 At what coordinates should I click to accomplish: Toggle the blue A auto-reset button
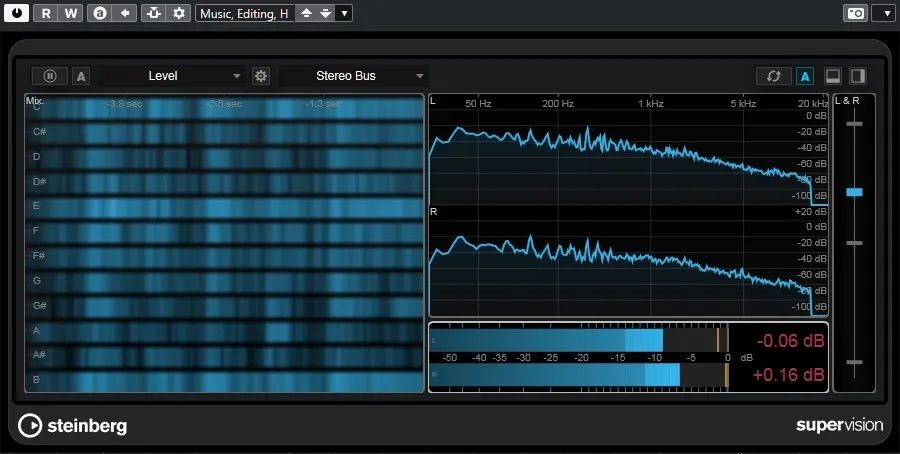coord(805,76)
